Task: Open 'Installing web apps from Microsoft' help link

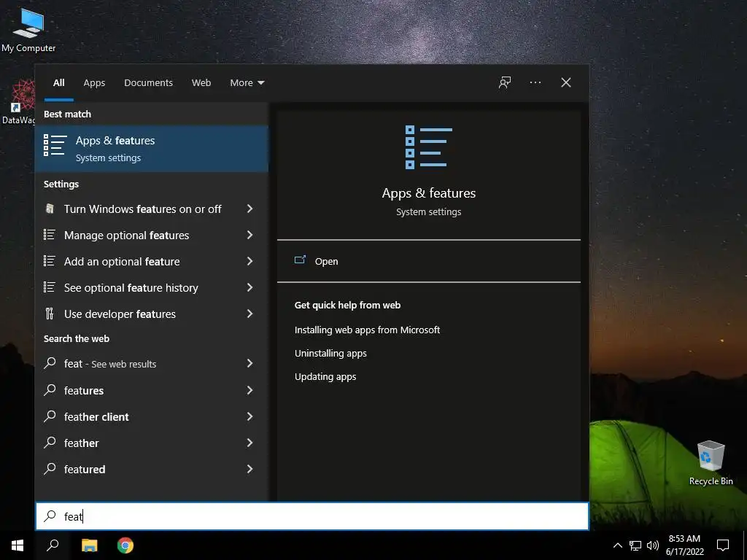Action: click(367, 330)
